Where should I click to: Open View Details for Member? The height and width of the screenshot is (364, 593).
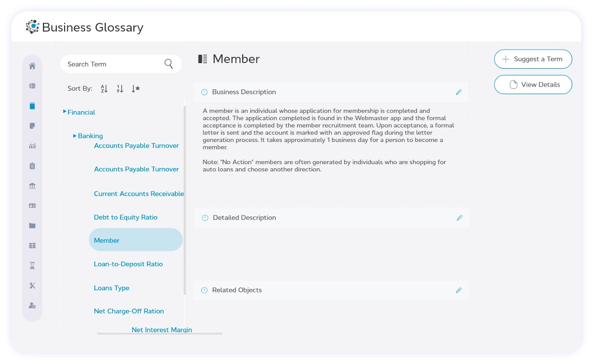click(533, 85)
